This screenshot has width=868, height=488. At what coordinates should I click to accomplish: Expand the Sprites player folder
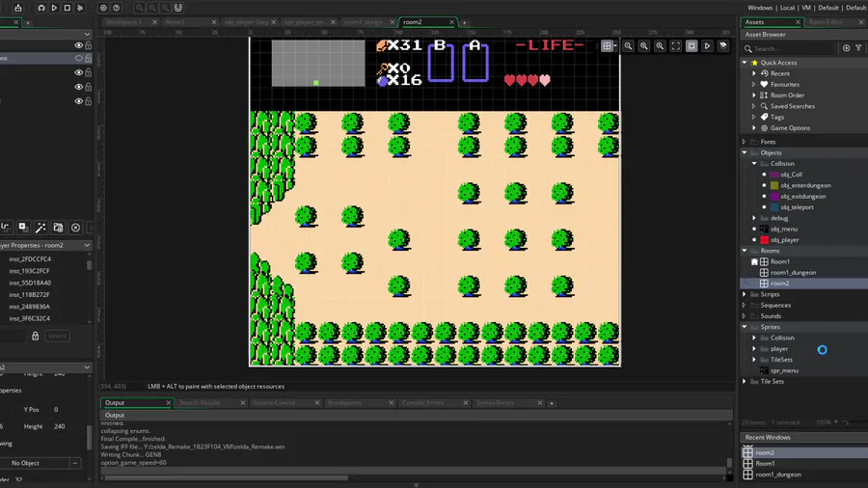tap(754, 348)
